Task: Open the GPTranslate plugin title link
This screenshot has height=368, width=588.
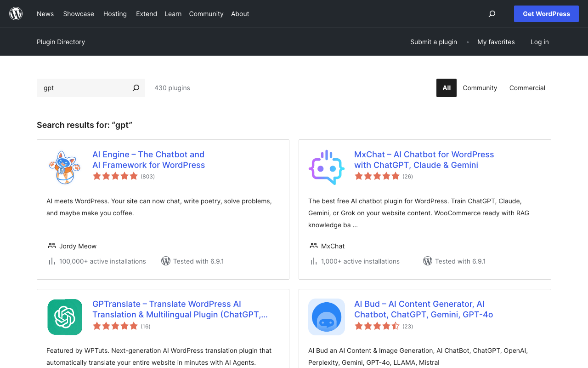Action: pos(180,309)
